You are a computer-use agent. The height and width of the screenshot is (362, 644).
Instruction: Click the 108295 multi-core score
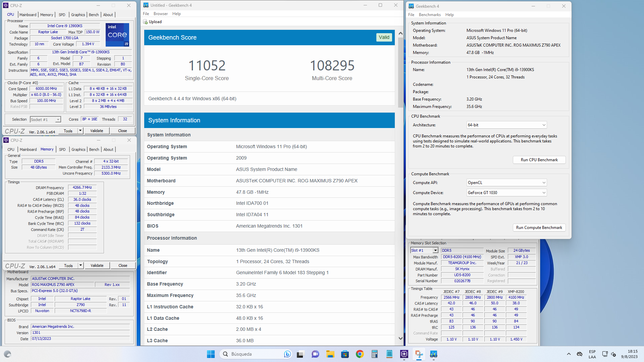[x=332, y=65]
